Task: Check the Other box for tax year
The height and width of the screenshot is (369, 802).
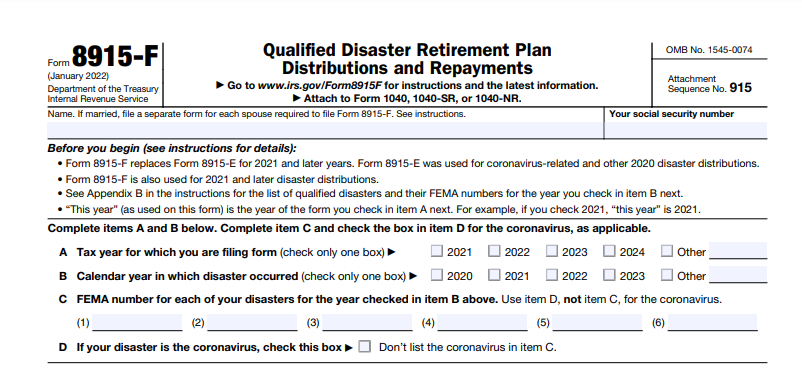Action: pyautogui.click(x=667, y=251)
